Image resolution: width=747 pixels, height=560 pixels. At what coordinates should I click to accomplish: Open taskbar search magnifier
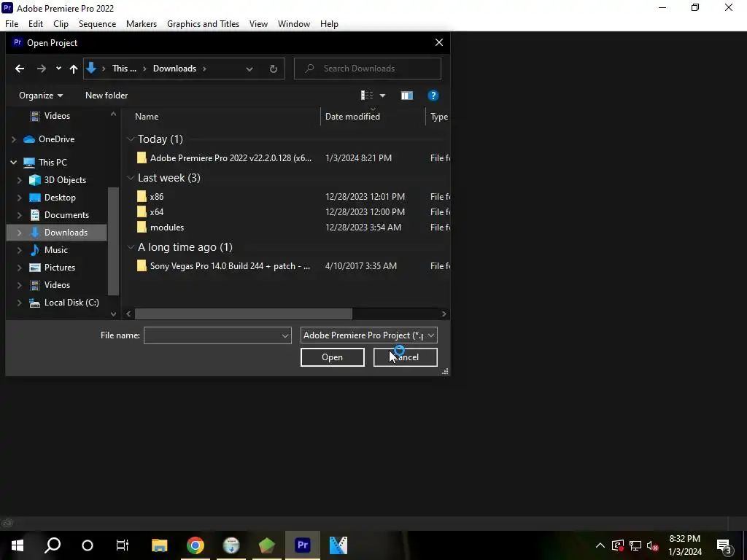(53, 545)
